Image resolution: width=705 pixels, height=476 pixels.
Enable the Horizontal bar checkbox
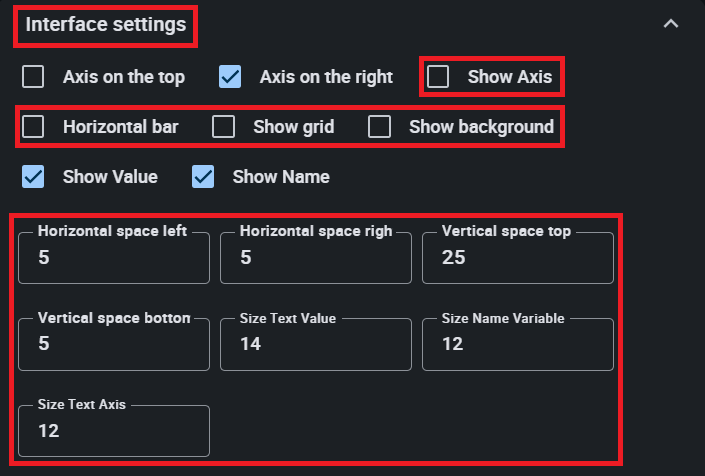34,127
